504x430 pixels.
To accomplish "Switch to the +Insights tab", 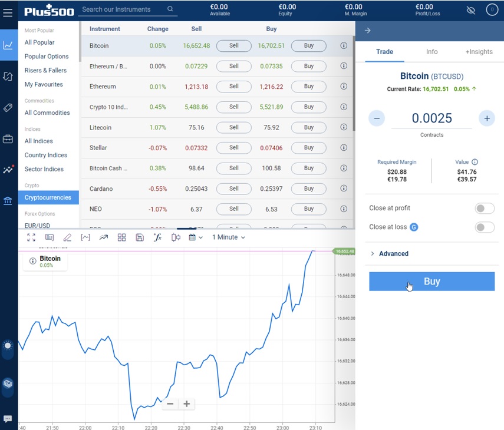I will click(479, 52).
